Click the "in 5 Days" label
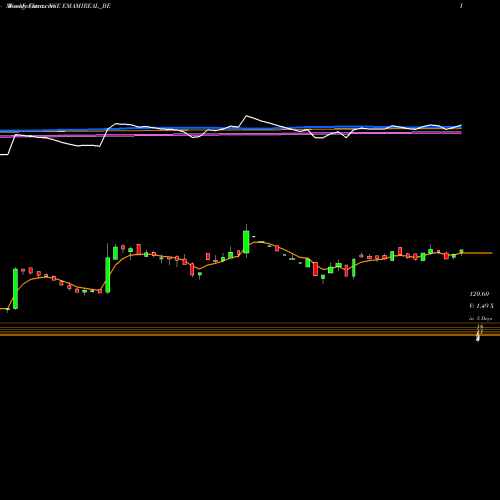Viewport: 500px width, 500px height. (480, 318)
